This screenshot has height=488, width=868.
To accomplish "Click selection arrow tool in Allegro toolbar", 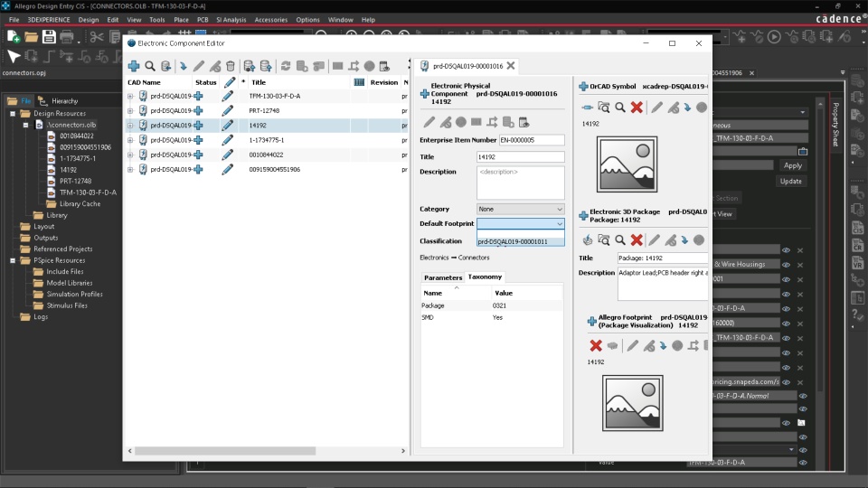I will [14, 56].
